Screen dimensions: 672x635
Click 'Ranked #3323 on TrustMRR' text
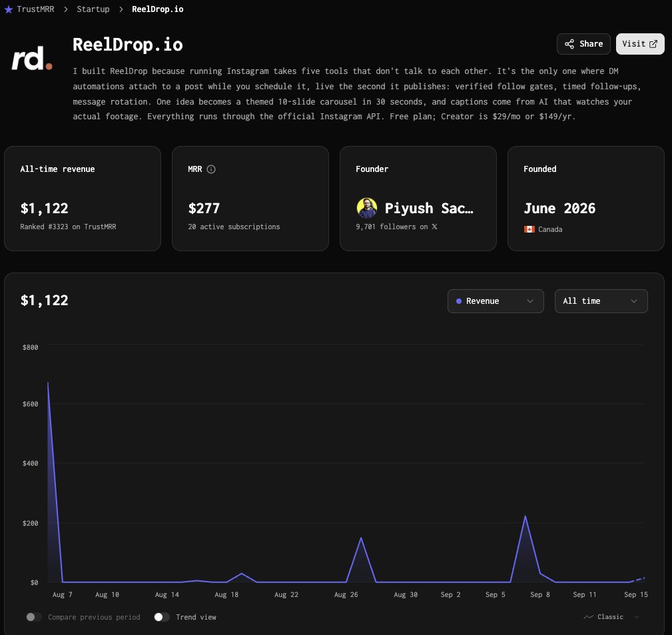[68, 227]
